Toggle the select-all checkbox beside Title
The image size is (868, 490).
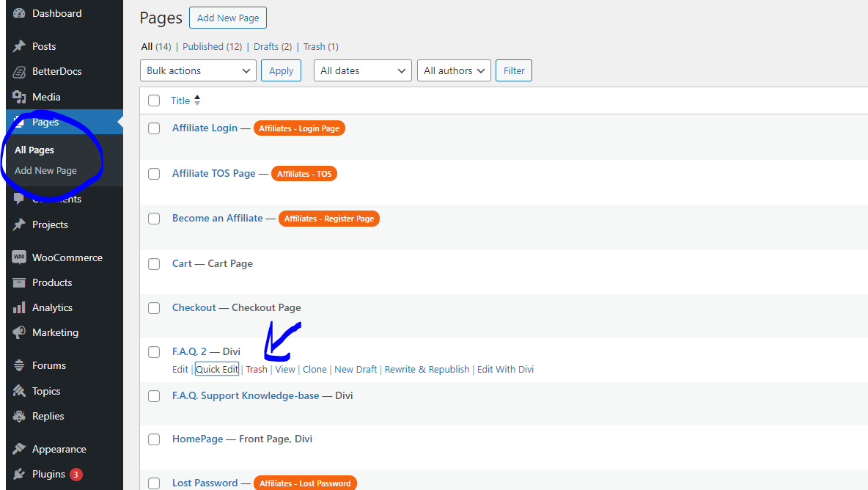pyautogui.click(x=154, y=100)
